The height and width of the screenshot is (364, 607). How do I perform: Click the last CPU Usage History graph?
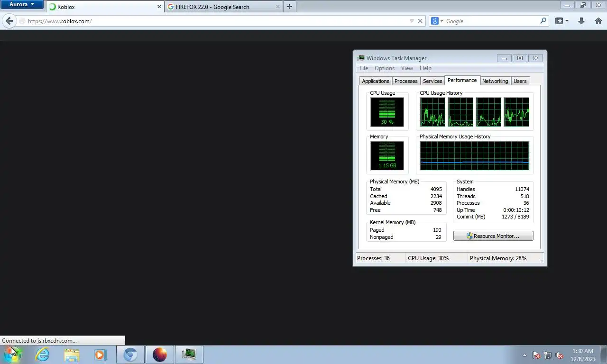point(516,112)
